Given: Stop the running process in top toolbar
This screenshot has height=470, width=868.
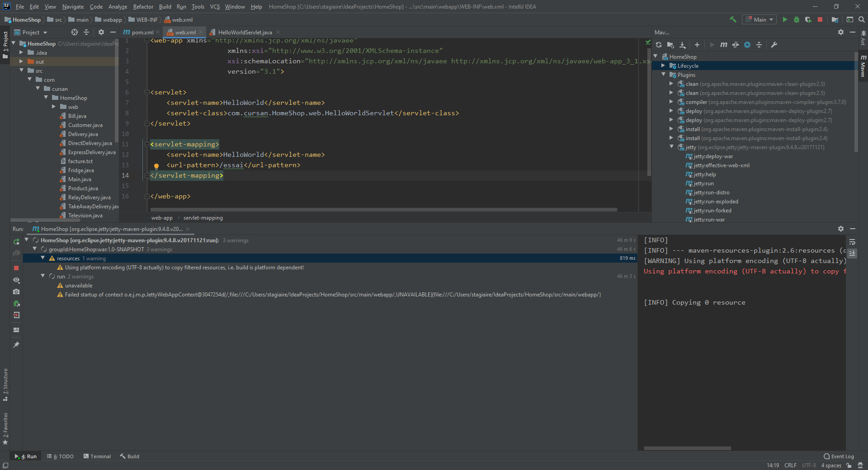Looking at the screenshot, I should 820,19.
